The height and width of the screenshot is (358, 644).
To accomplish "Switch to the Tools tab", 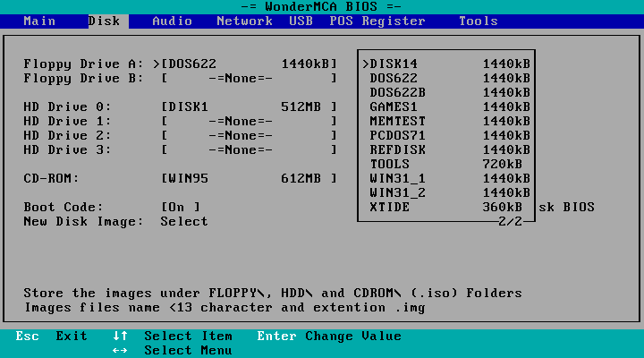I will click(x=478, y=21).
